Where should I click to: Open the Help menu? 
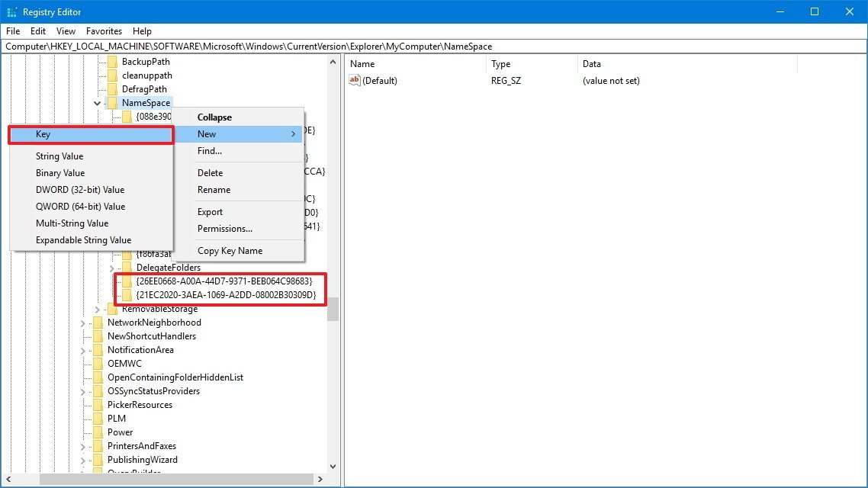(x=142, y=31)
